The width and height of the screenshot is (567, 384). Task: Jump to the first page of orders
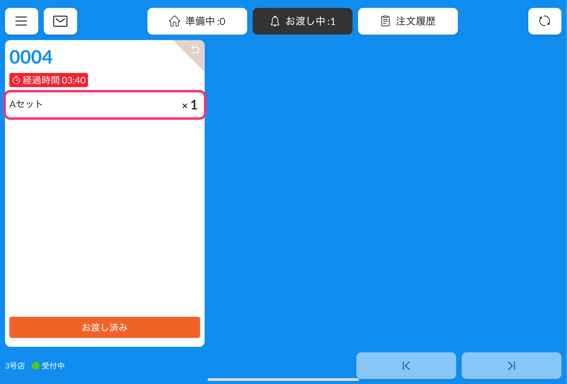(x=406, y=366)
